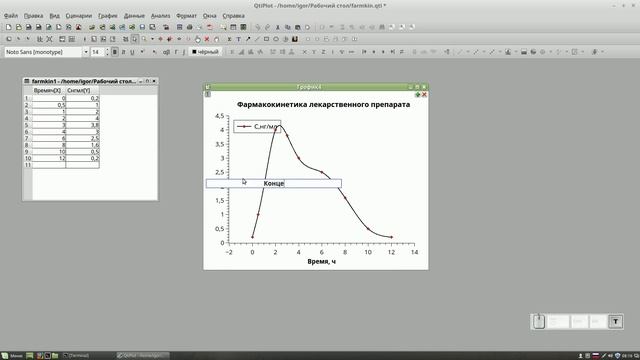Viewport: 640px width, 360px height.
Task: Open the Окна menu
Action: click(210, 16)
